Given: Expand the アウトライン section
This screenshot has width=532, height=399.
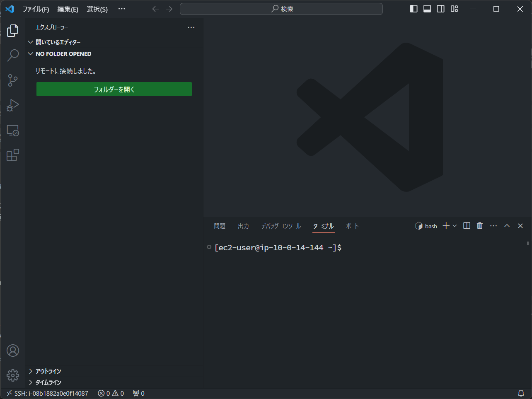Looking at the screenshot, I should [x=48, y=371].
